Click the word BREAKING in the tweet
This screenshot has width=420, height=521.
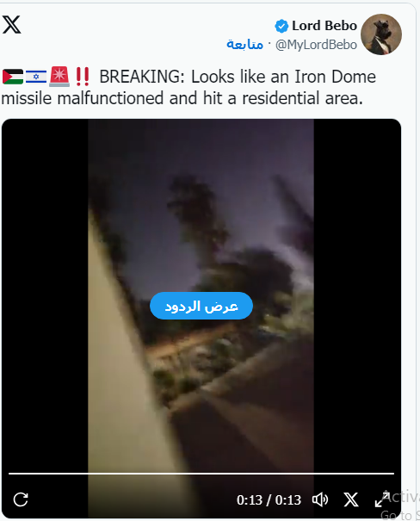tap(142, 77)
